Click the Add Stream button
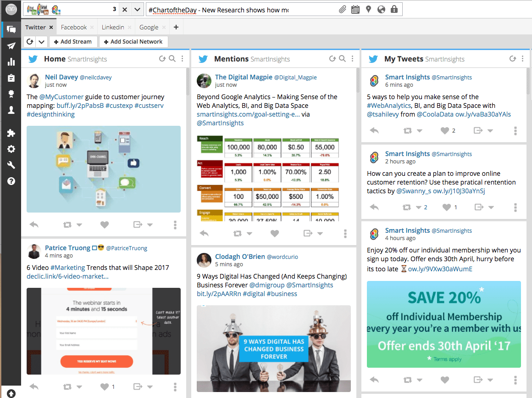 click(x=72, y=42)
